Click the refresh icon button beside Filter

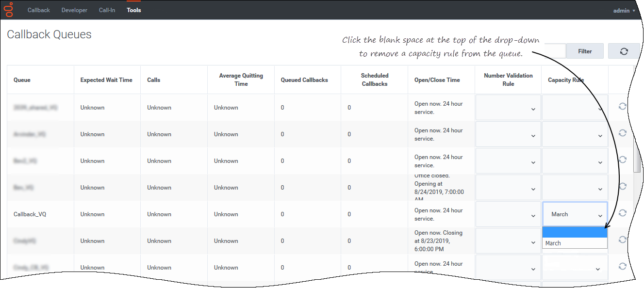(624, 51)
